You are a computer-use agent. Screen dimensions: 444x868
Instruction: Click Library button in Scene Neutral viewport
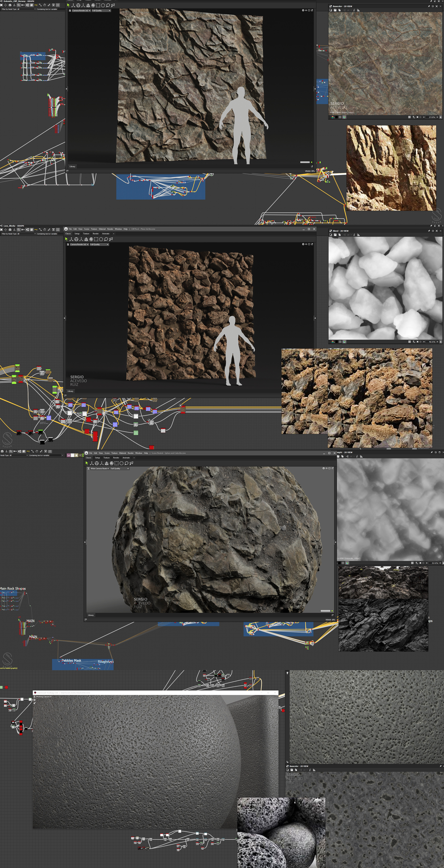tap(91, 615)
